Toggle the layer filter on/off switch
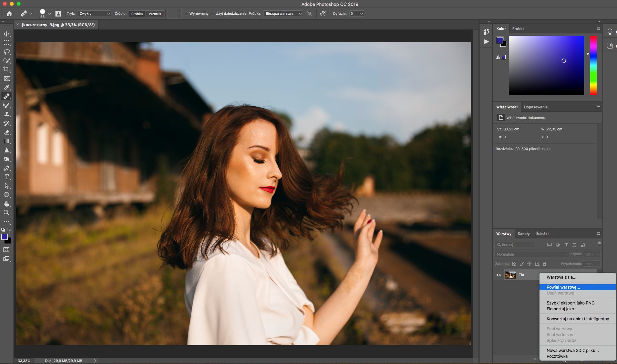This screenshot has width=617, height=364. (x=599, y=244)
